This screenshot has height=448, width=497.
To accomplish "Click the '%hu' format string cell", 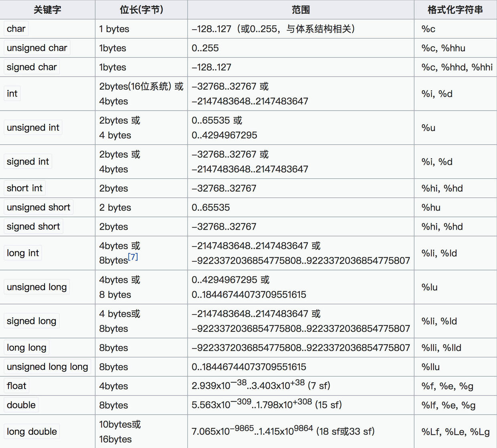I will click(x=431, y=208).
